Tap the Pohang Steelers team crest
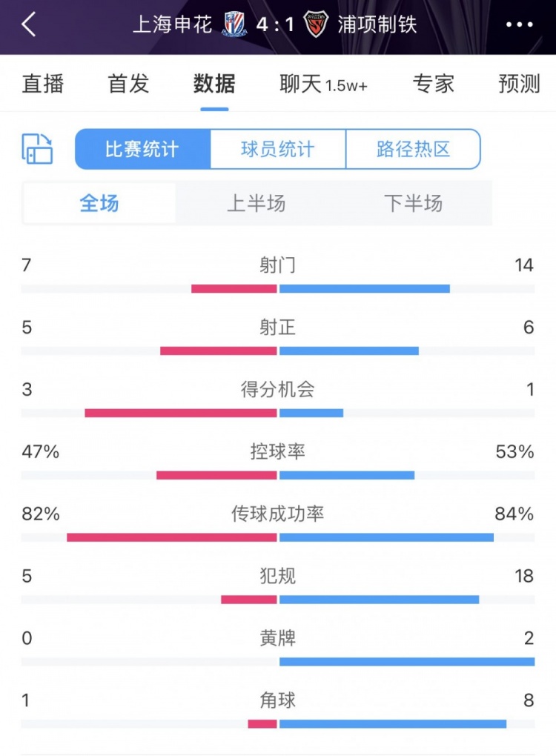 coord(316,25)
